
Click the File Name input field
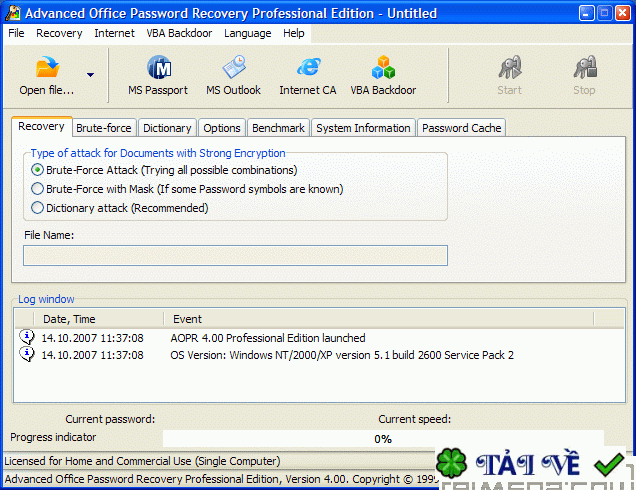coord(235,256)
